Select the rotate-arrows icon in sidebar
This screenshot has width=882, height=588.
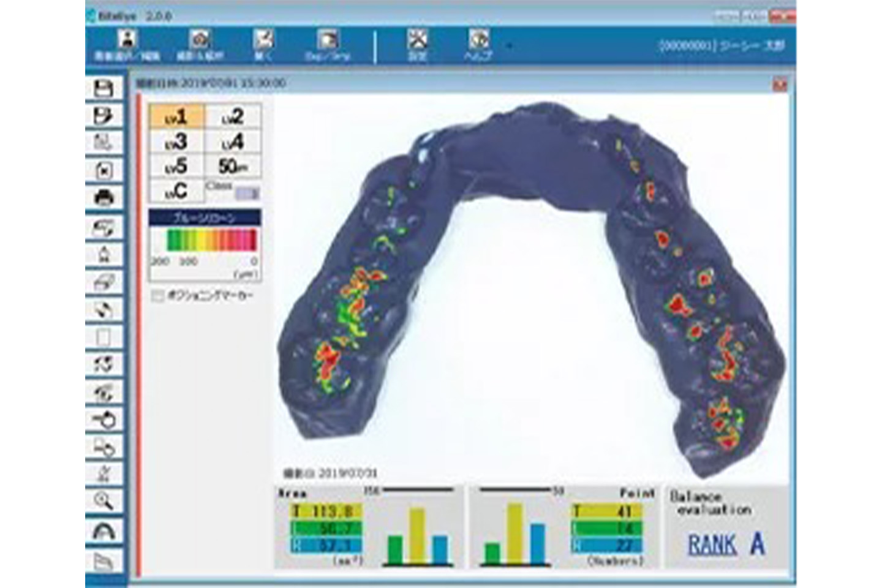104,310
